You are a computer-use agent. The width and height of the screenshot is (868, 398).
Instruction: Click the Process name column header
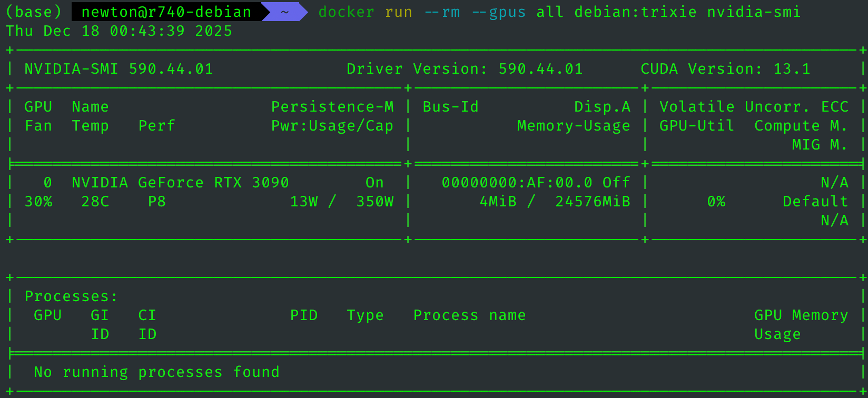pos(469,315)
